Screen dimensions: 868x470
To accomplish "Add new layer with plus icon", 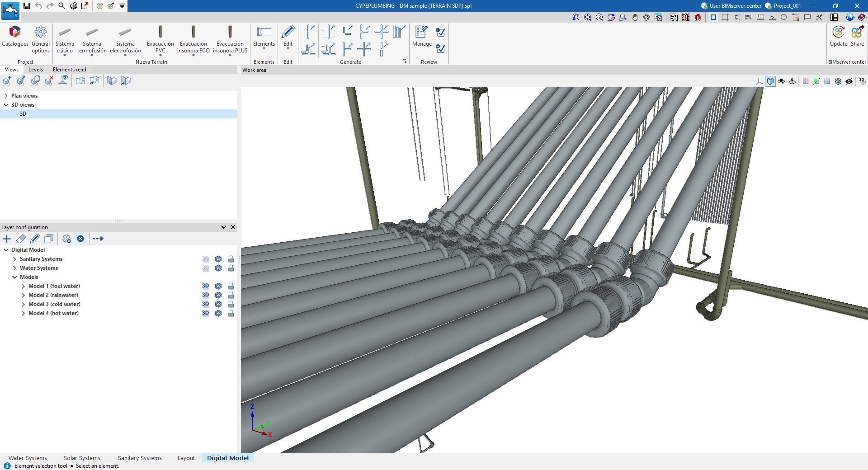I will 7,239.
